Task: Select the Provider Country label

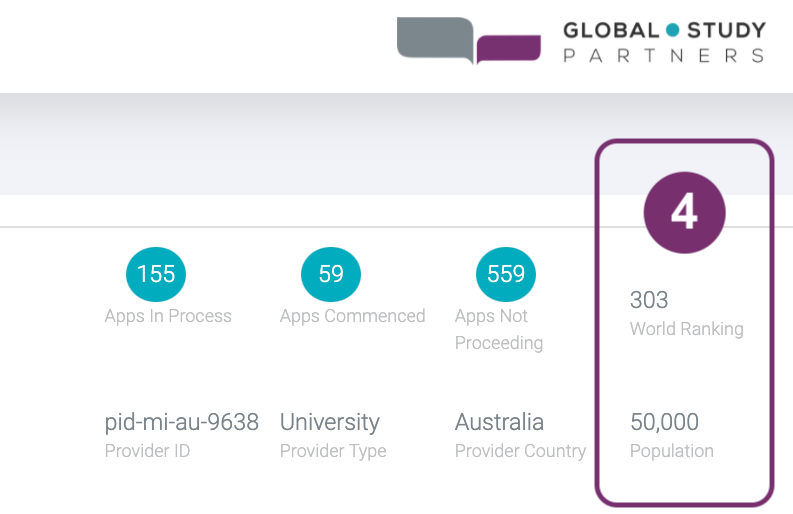Action: click(x=520, y=451)
